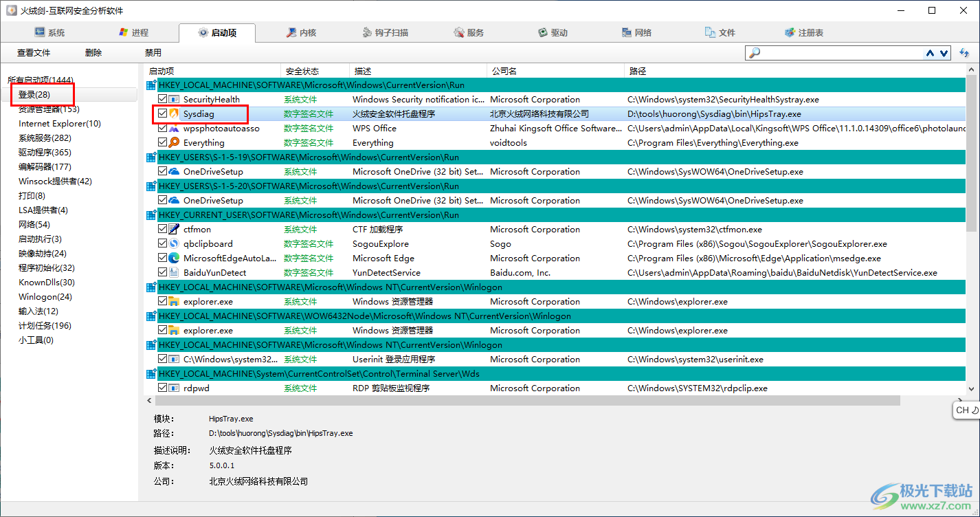Switch to the 服务 tab

469,32
